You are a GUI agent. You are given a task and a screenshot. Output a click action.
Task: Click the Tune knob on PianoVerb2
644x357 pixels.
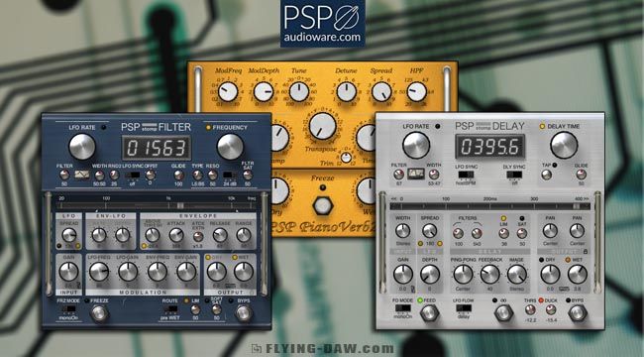[x=299, y=91]
